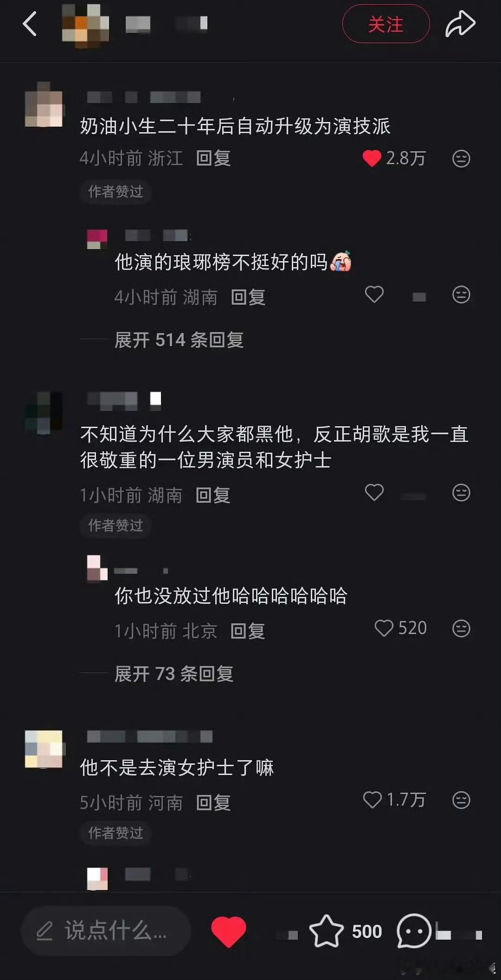This screenshot has height=980, width=501.
Task: Toggle the red heart on 2.8万 comment
Action: point(372,159)
